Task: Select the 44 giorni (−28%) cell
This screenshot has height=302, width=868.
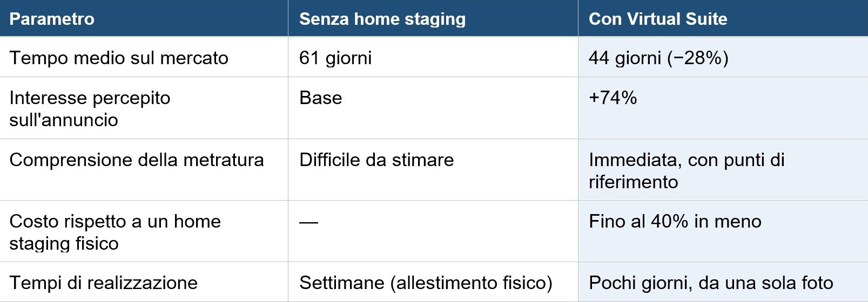Action: click(723, 57)
